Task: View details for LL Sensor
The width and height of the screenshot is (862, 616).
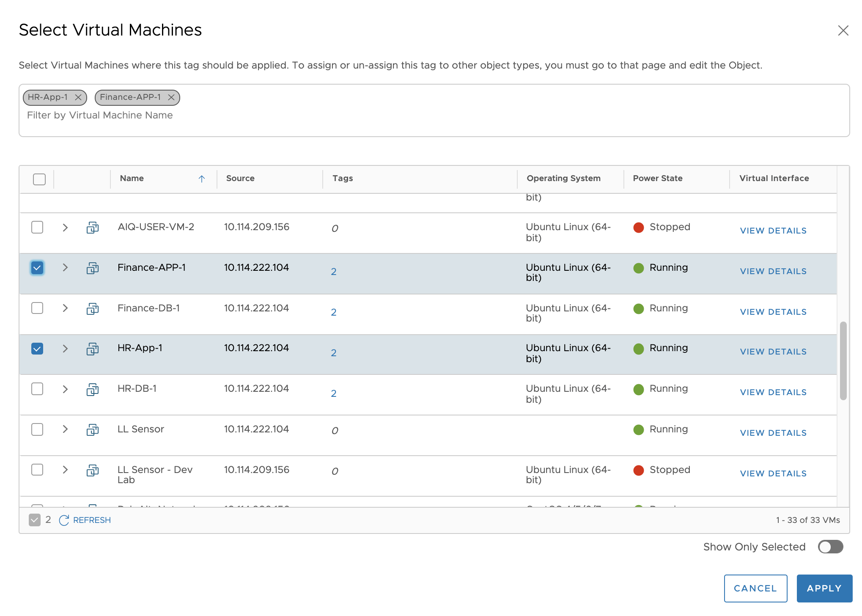Action: tap(773, 433)
